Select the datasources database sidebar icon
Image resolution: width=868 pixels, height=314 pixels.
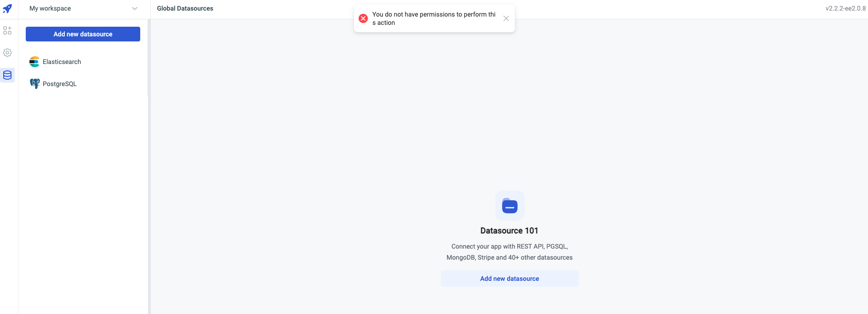coord(7,75)
